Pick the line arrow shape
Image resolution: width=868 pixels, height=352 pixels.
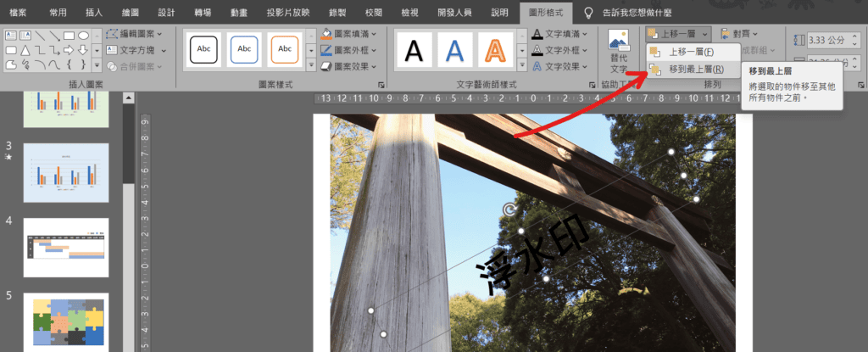tap(54, 36)
